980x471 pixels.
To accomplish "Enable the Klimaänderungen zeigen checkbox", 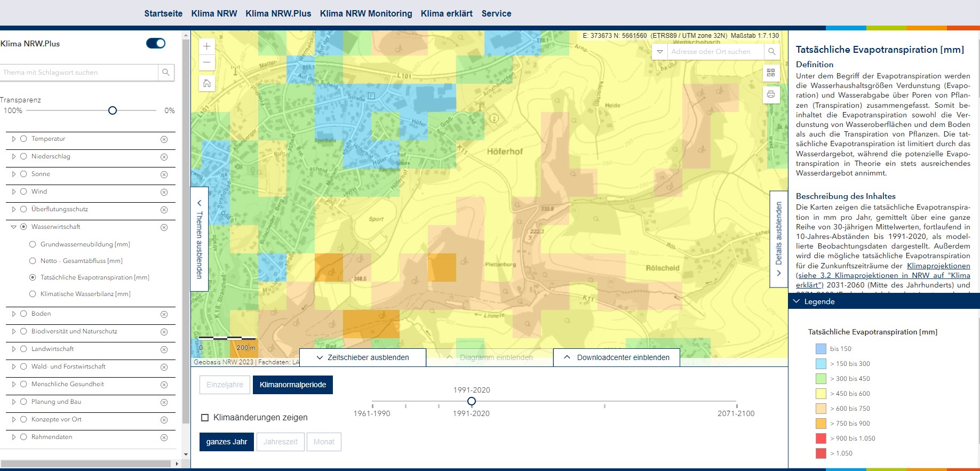I will (x=205, y=418).
